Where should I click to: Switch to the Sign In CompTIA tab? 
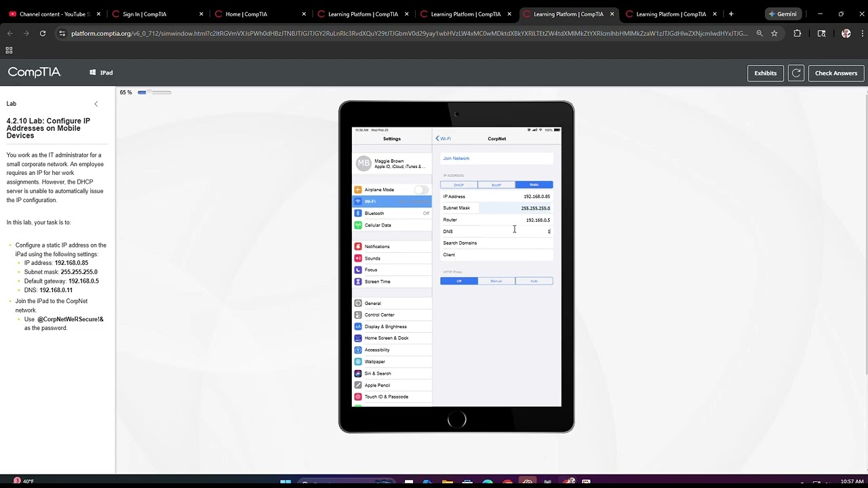point(157,14)
